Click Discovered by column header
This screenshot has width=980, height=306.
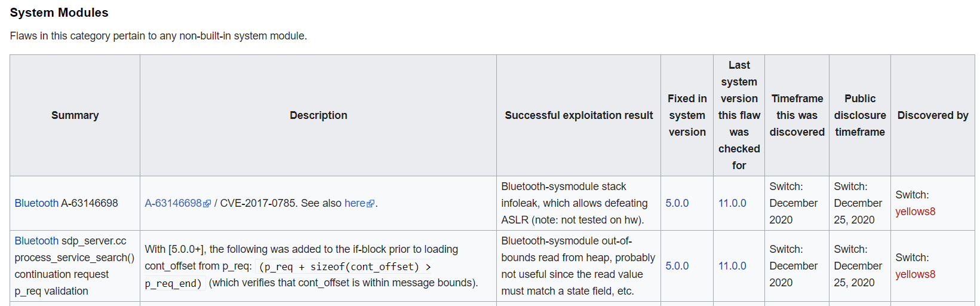click(x=933, y=115)
